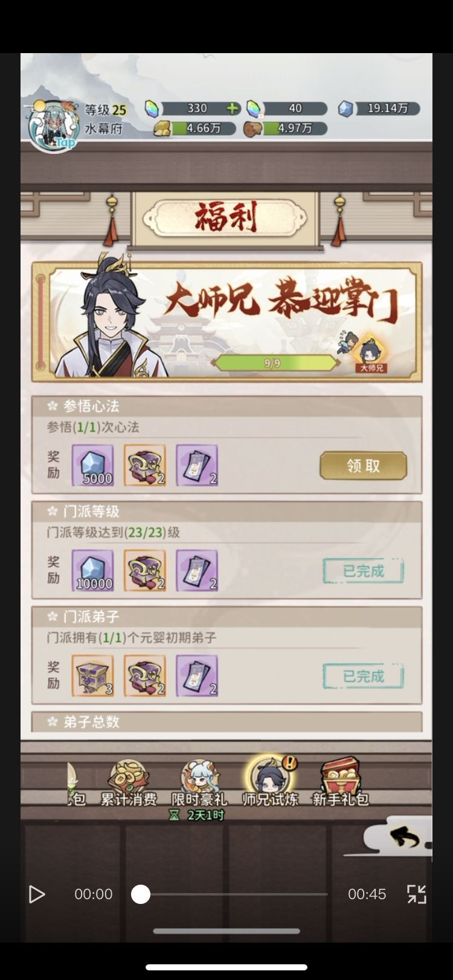453x980 pixels.
Task: Tap the 5000 spirit stone reward
Action: [x=93, y=465]
